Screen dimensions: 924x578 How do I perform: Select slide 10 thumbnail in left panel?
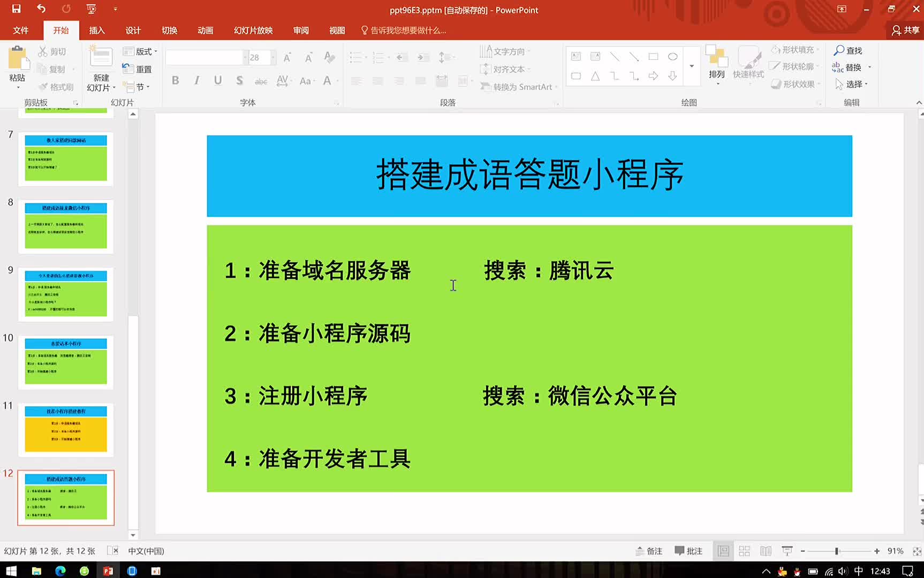point(66,362)
